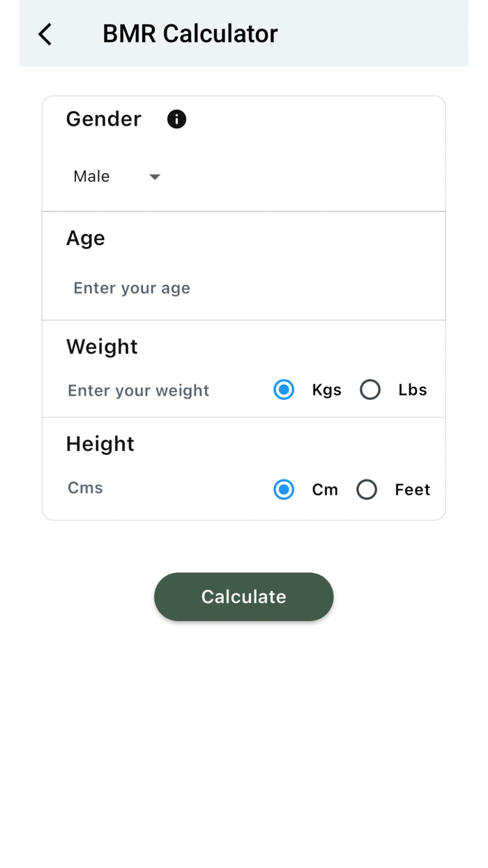Click the 'Lbs' unit label text
The image size is (488, 868).
pyautogui.click(x=413, y=390)
